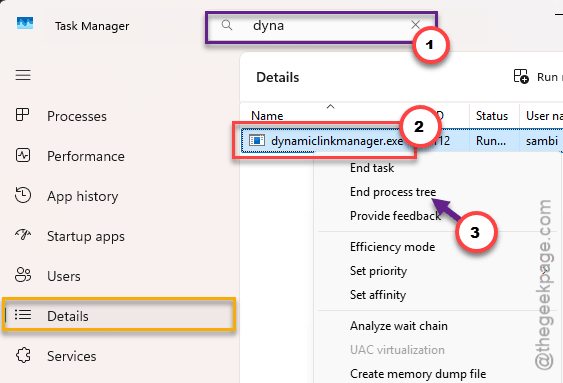563x383 pixels.
Task: Click the dynamiclinkmanager.exe process icon
Action: click(x=257, y=140)
